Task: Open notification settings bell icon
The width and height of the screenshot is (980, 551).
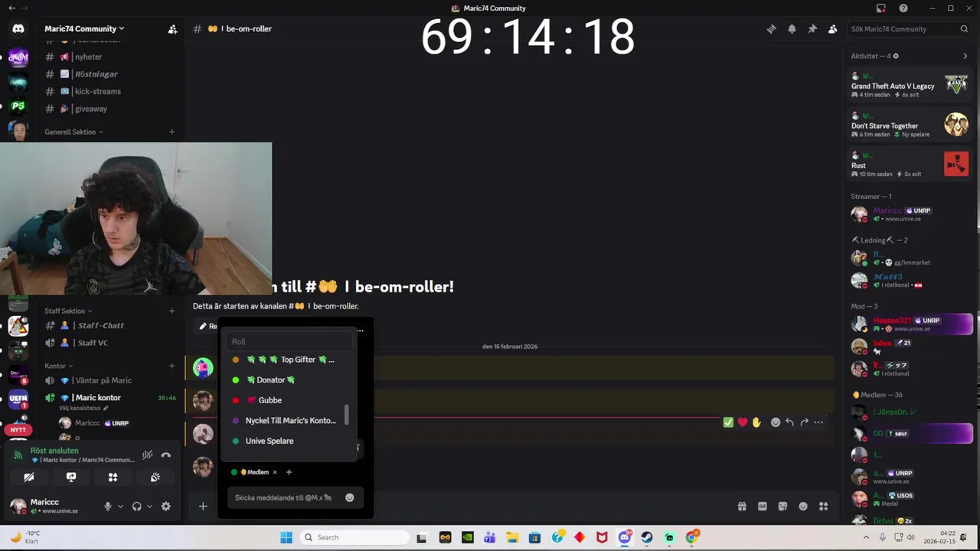Action: 792,29
